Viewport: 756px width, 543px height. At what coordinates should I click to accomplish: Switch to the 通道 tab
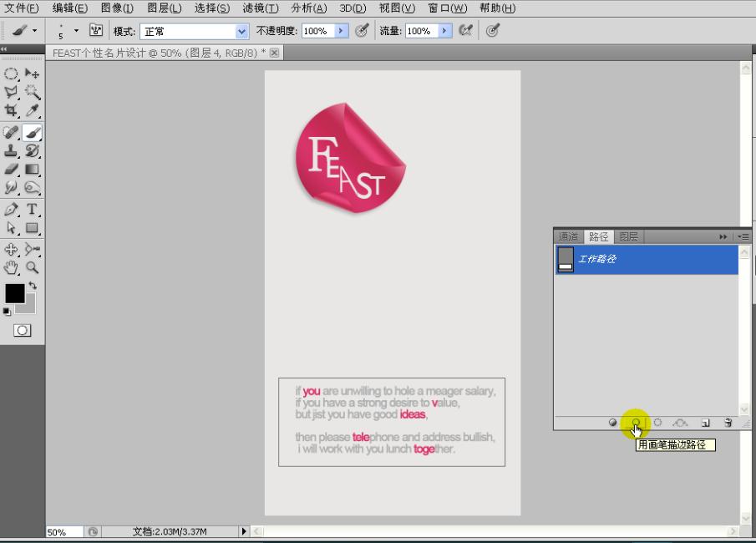click(569, 236)
